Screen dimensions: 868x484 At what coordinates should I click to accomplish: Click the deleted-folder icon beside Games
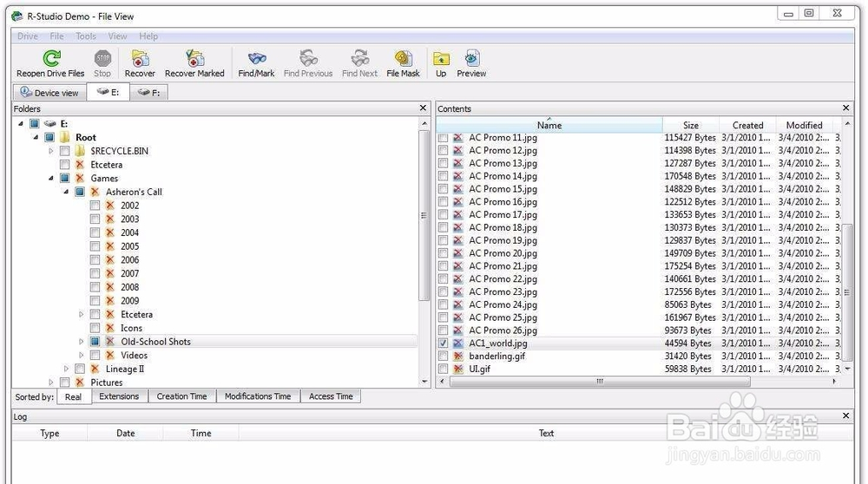click(x=80, y=178)
